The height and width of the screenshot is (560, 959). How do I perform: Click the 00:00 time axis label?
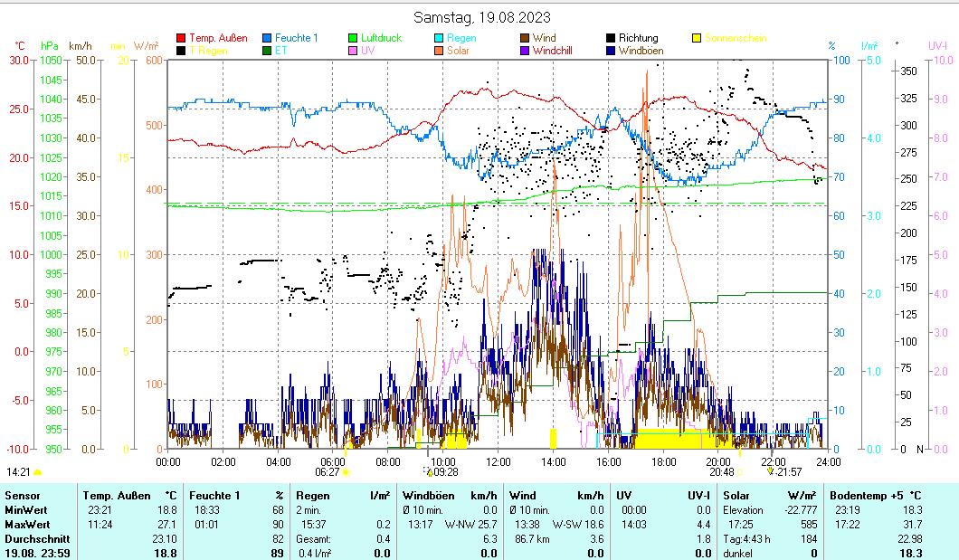coord(168,462)
